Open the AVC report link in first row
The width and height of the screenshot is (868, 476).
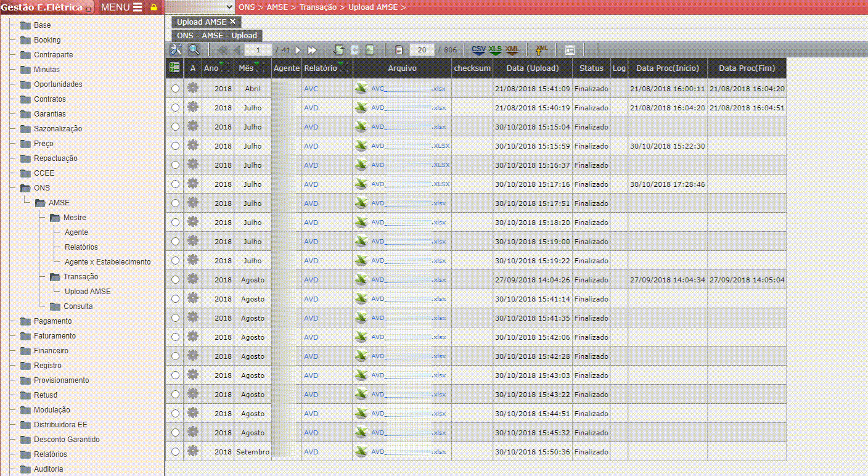[x=311, y=89]
